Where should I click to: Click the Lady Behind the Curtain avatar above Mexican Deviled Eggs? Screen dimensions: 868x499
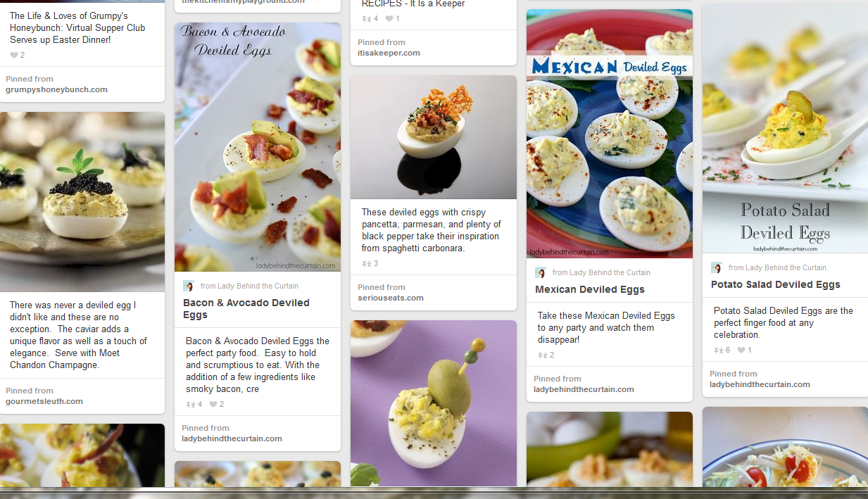pyautogui.click(x=541, y=272)
